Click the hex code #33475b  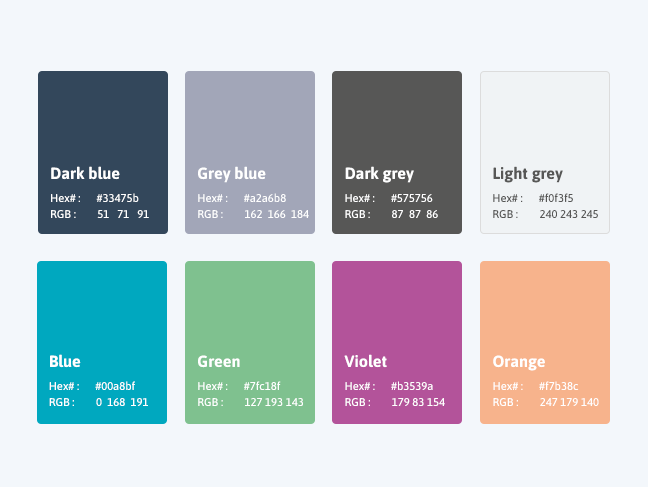click(x=117, y=198)
